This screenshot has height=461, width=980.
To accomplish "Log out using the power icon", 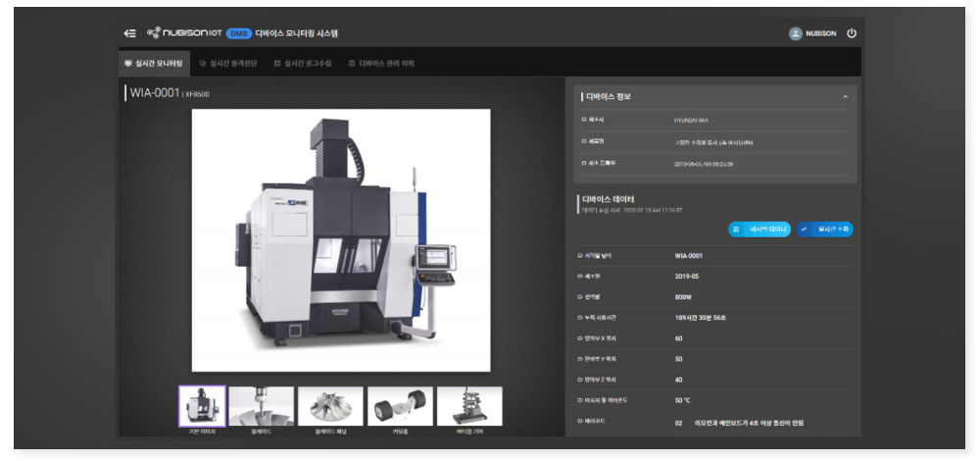I will point(852,33).
